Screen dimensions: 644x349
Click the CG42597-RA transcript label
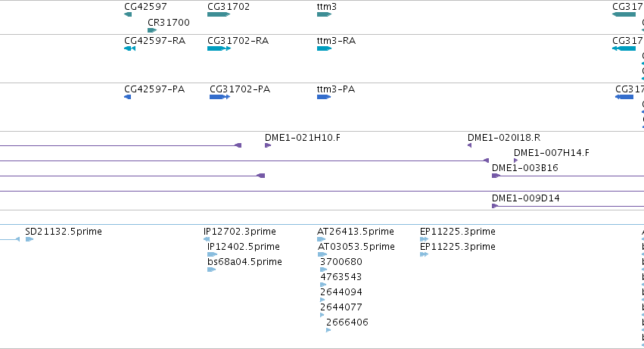155,41
